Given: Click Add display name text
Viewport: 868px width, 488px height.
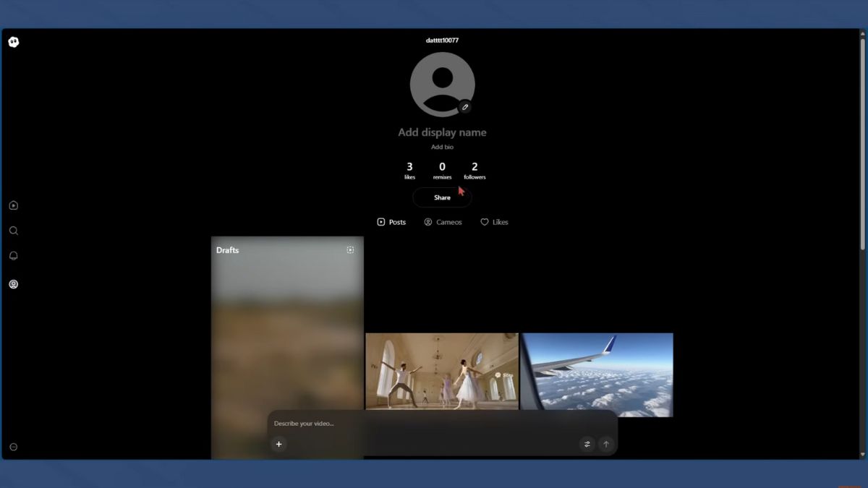Looking at the screenshot, I should (x=442, y=132).
